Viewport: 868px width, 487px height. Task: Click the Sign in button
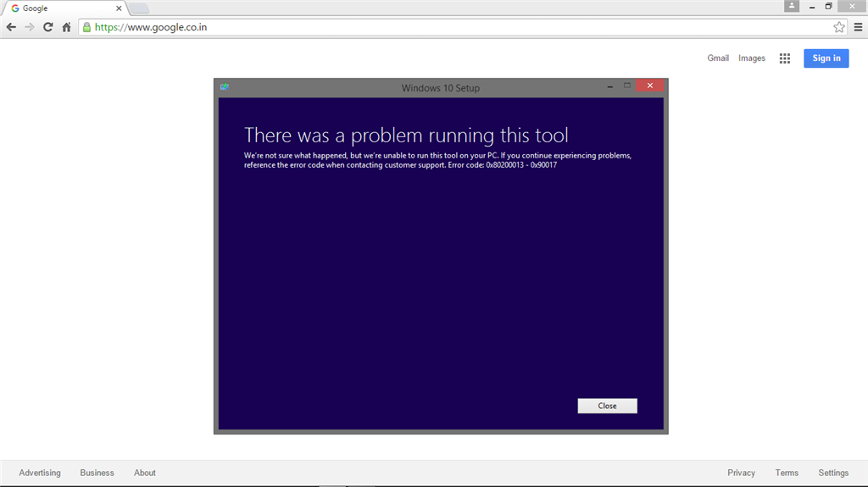click(826, 58)
